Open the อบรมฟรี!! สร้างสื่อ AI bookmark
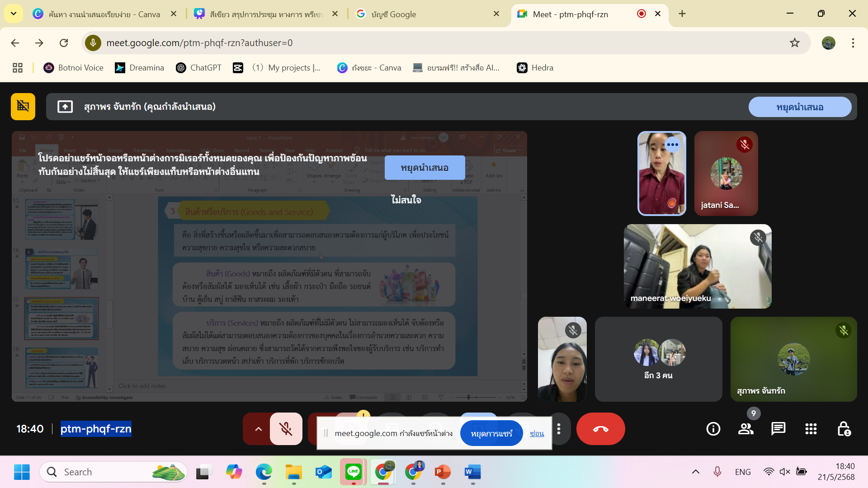Image resolution: width=868 pixels, height=488 pixels. click(456, 68)
